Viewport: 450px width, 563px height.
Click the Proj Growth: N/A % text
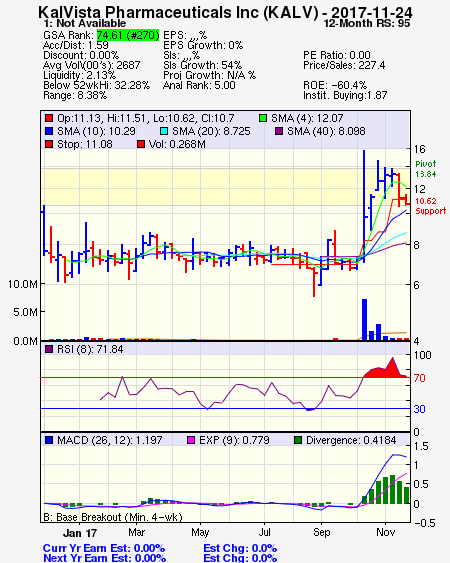click(x=209, y=75)
